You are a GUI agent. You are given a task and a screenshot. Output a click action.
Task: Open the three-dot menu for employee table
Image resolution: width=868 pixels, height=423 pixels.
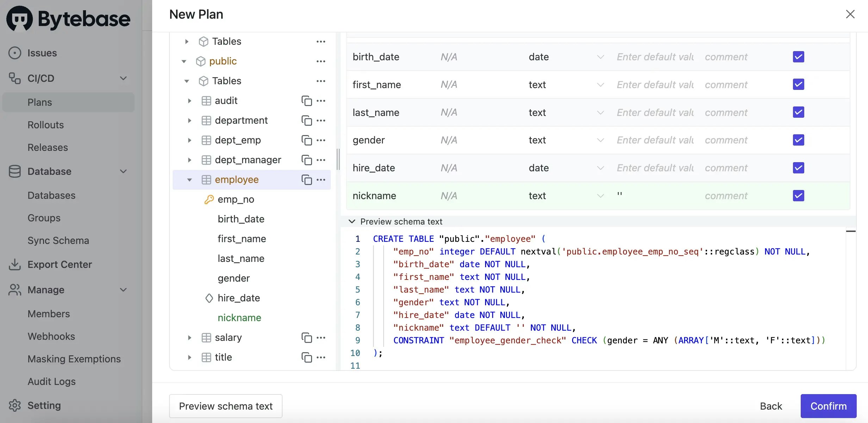pos(321,180)
